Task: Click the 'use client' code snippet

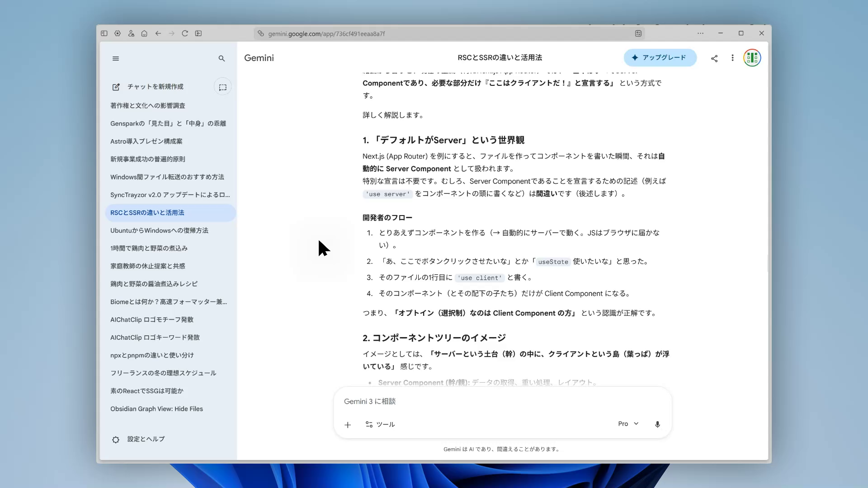Action: pos(479,278)
